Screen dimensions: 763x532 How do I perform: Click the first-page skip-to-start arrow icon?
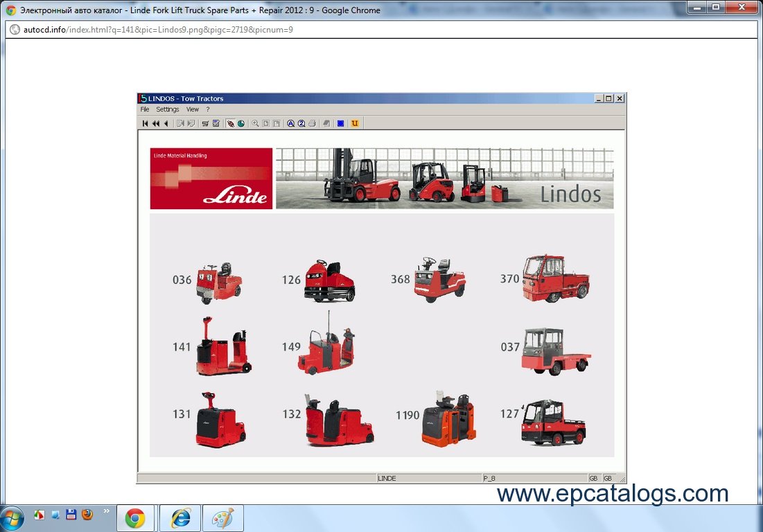[x=146, y=123]
